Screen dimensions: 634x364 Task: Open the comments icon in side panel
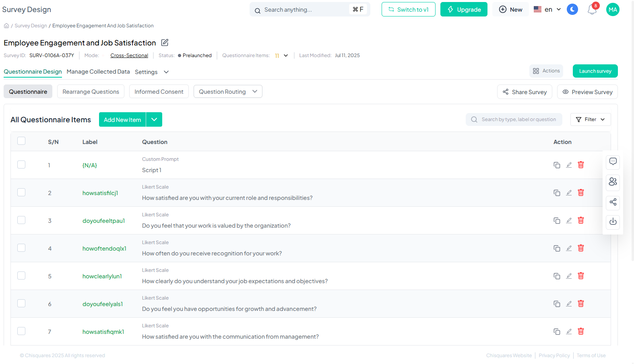[613, 162]
